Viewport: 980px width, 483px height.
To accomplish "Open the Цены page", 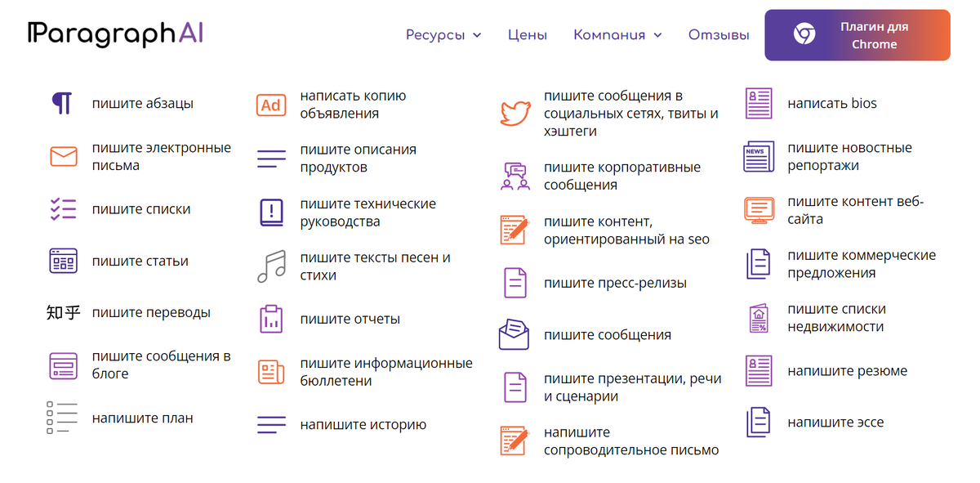I will (528, 35).
